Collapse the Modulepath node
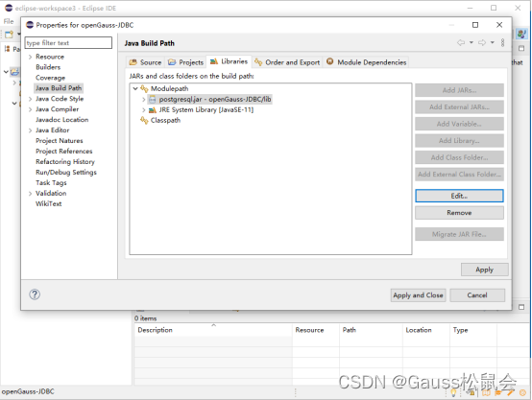This screenshot has height=400, width=532. tap(135, 89)
